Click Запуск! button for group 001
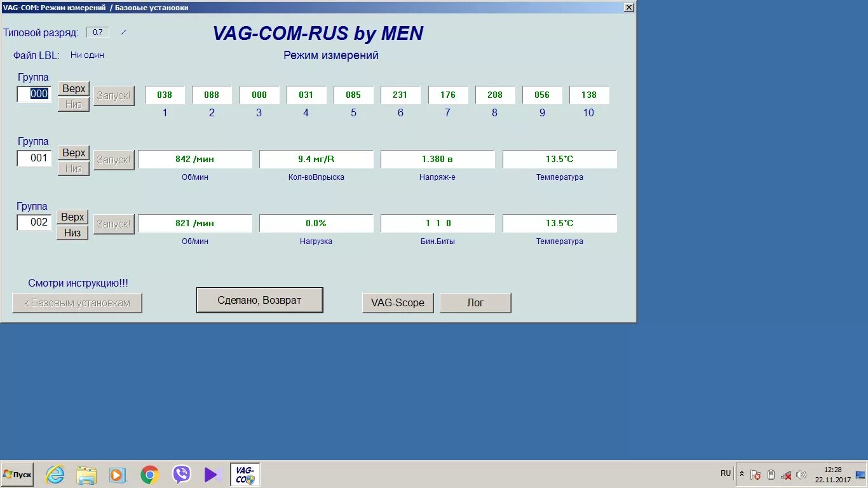This screenshot has height=488, width=868. [114, 159]
